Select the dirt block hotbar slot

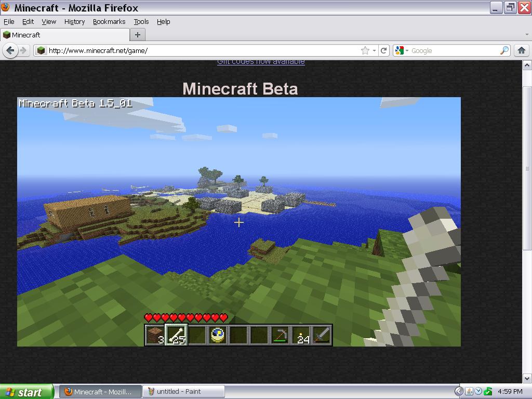pyautogui.click(x=155, y=335)
